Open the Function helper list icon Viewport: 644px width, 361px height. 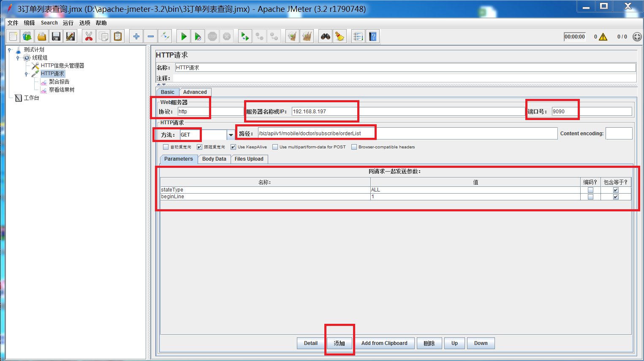coord(358,37)
